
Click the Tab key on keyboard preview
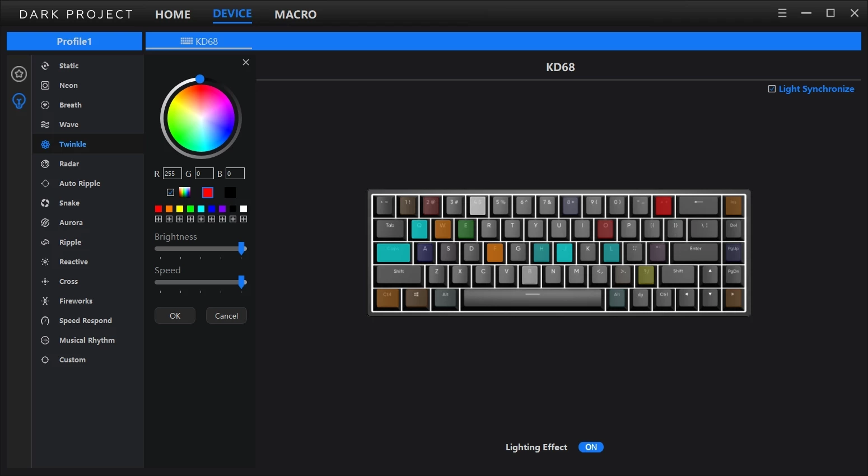coord(390,228)
